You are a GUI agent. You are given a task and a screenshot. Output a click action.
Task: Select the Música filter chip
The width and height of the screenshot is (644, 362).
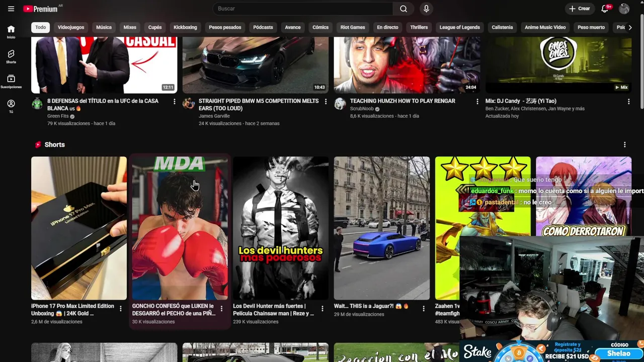(104, 27)
